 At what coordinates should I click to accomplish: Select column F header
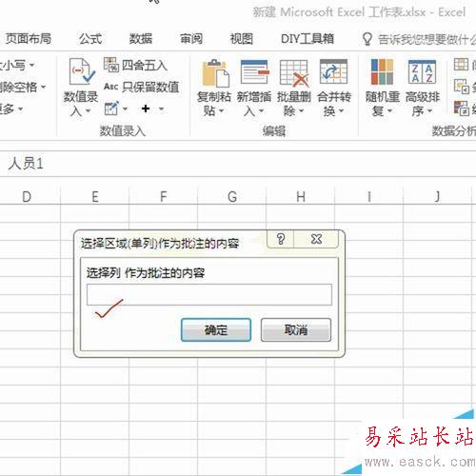[x=164, y=197]
